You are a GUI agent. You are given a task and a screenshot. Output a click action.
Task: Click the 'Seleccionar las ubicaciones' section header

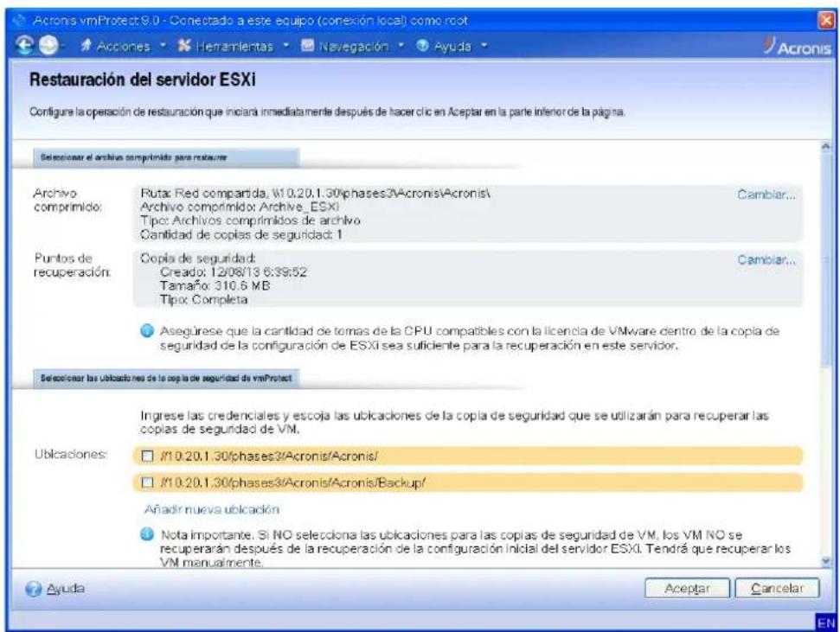click(x=166, y=378)
